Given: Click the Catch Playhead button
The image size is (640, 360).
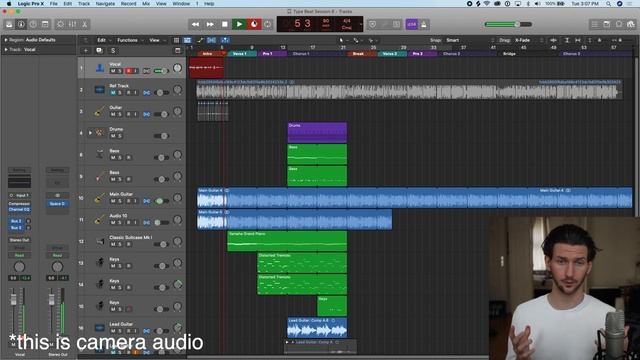Looking at the screenshot, I should 225,40.
